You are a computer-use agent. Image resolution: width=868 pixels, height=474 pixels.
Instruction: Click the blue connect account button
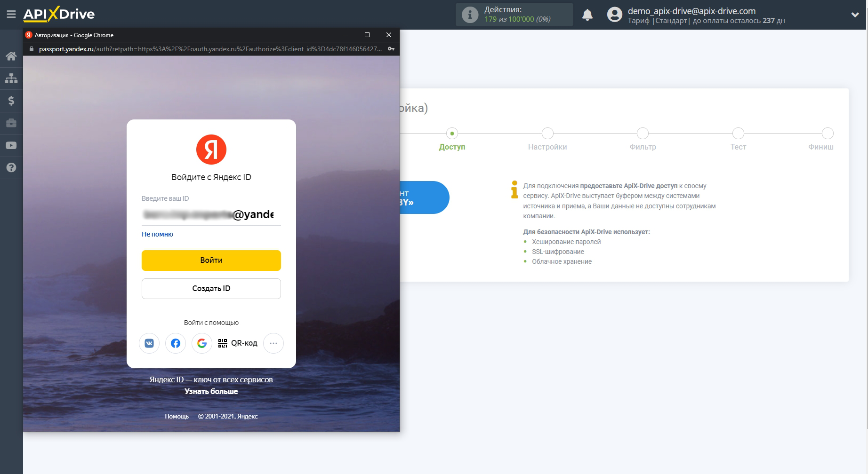coord(425,197)
